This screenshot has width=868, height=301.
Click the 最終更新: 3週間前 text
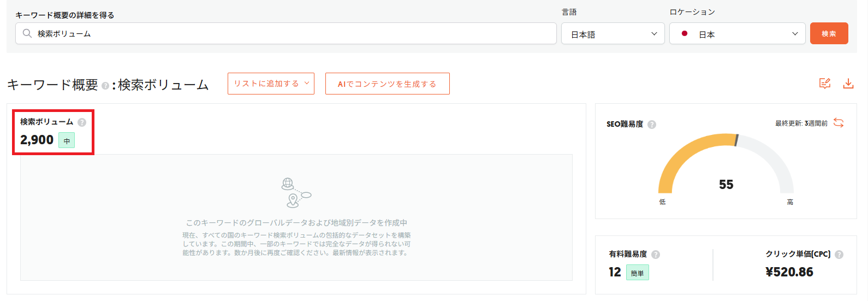point(801,123)
